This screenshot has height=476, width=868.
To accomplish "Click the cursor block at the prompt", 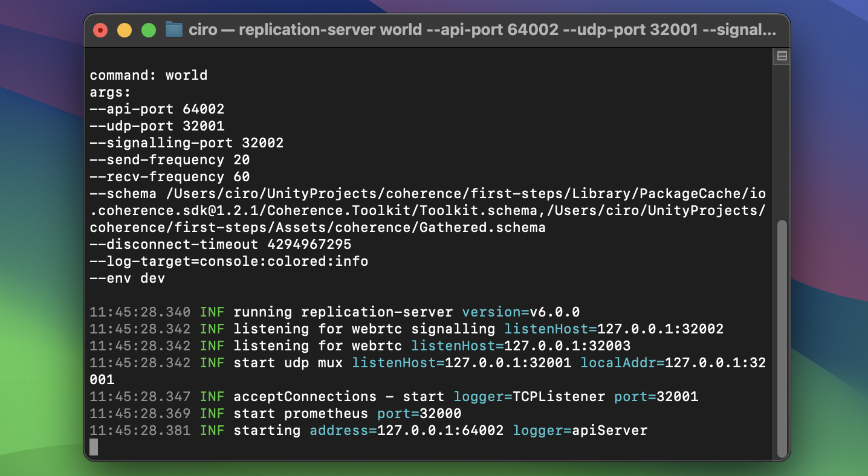I will click(94, 447).
